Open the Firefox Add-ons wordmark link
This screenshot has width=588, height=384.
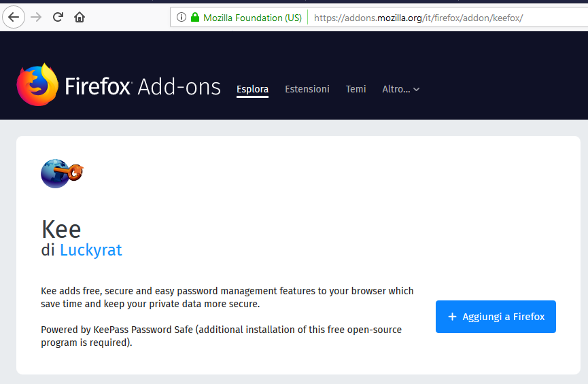point(143,87)
